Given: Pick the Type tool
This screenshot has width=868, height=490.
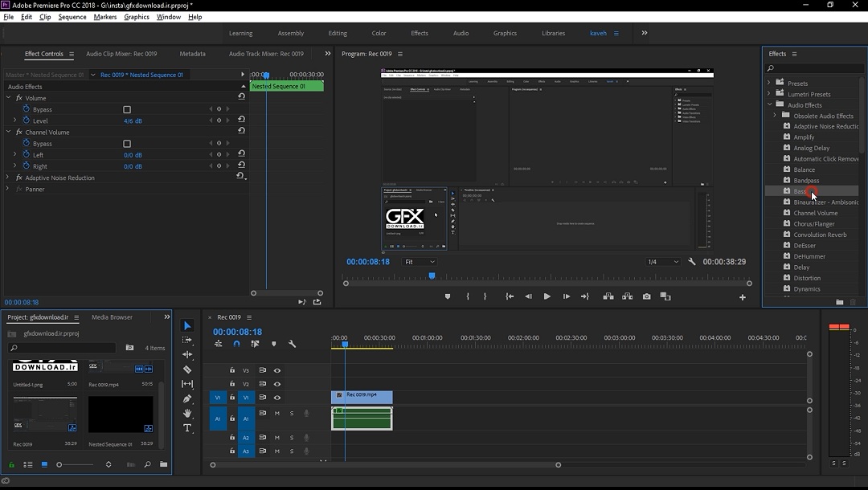Looking at the screenshot, I should 187,428.
